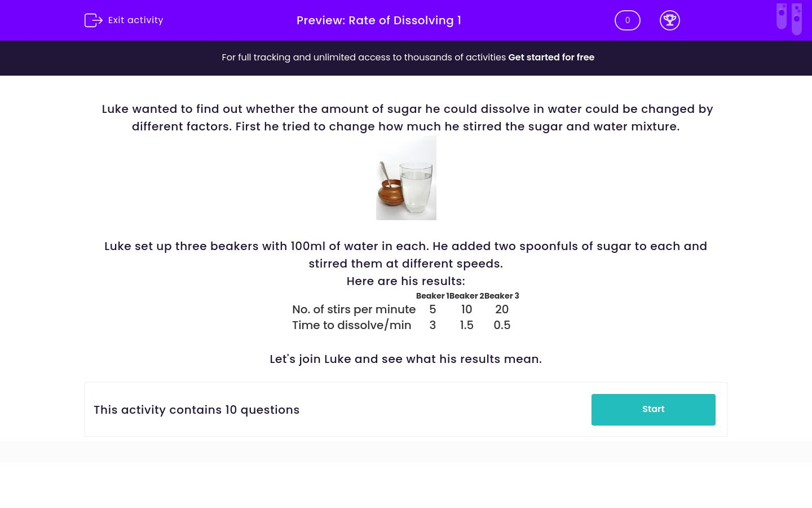Click the full tracking banner text
Screen dimensions: 812x508
click(365, 58)
